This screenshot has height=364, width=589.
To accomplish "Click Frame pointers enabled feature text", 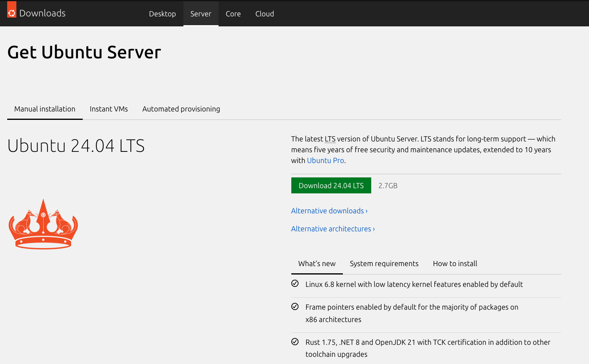I will pos(412,313).
